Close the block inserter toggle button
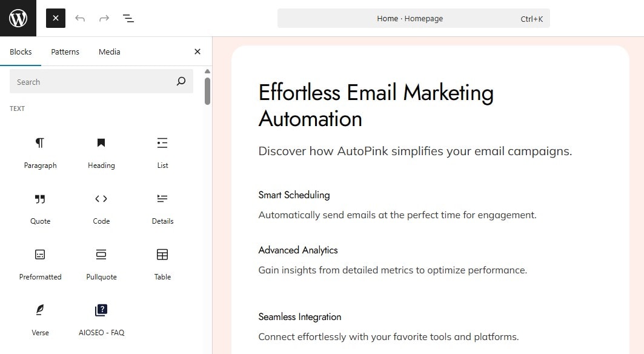 pos(56,18)
